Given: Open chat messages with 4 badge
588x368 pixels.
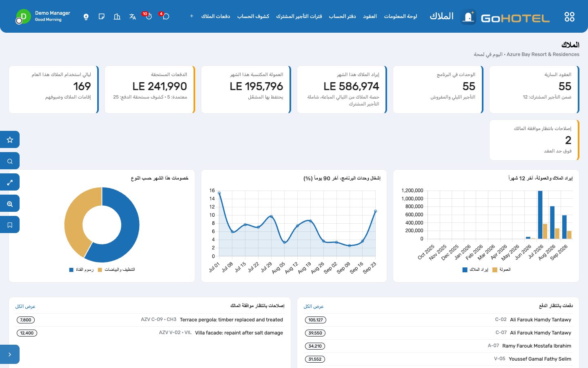Looking at the screenshot, I should tap(165, 16).
